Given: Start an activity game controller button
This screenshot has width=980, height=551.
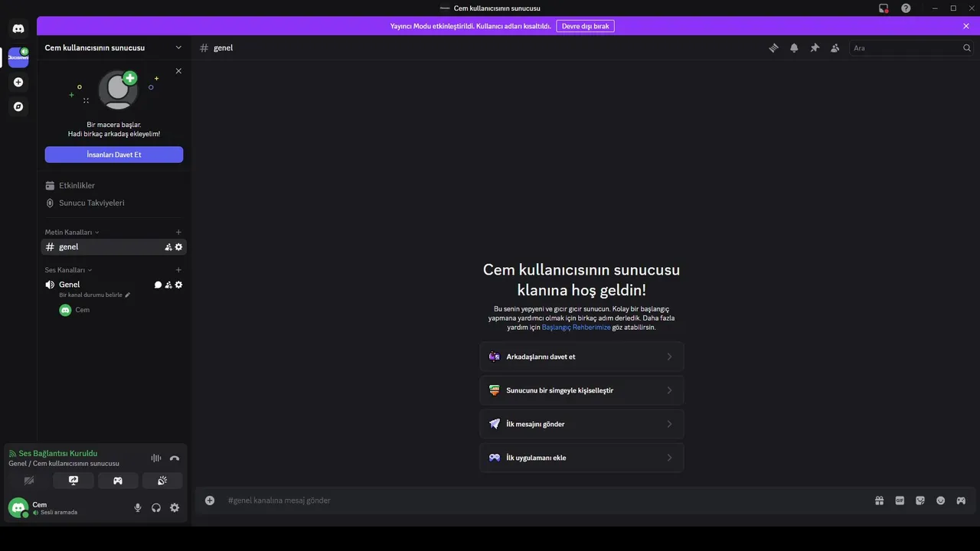Looking at the screenshot, I should coord(118,481).
